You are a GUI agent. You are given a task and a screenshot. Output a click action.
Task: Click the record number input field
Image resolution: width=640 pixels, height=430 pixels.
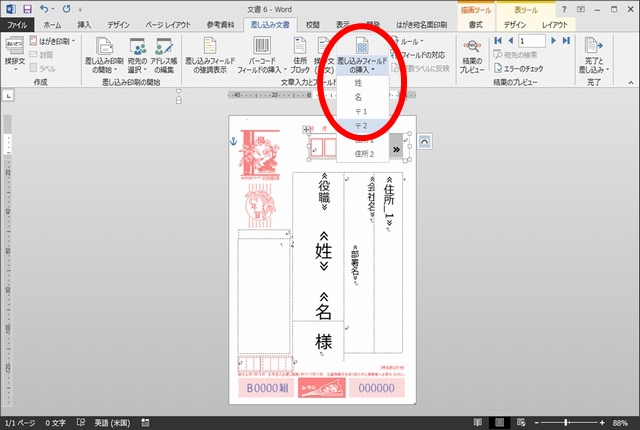(532, 41)
